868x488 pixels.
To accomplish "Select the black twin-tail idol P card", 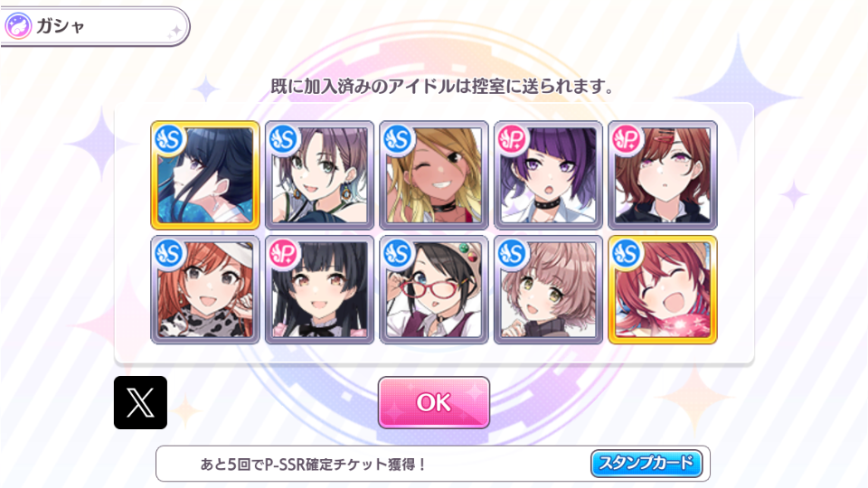I will pyautogui.click(x=319, y=290).
